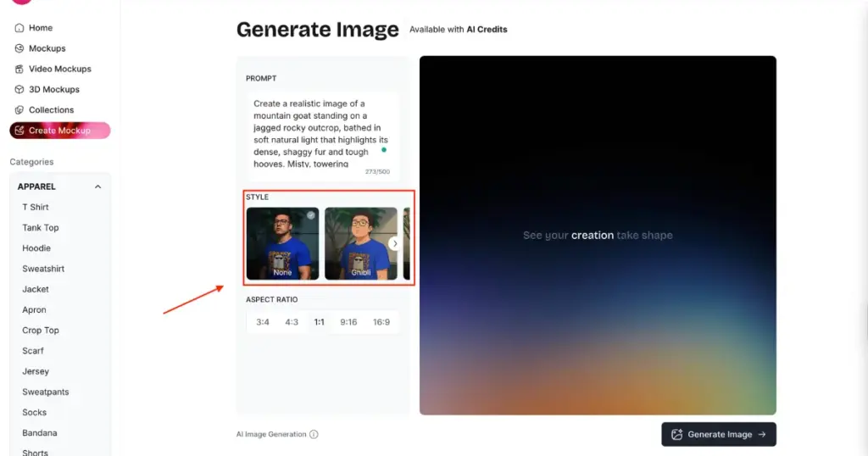Screen dimensions: 868x456
Task: Click the Video Mockups icon
Action: coord(19,69)
